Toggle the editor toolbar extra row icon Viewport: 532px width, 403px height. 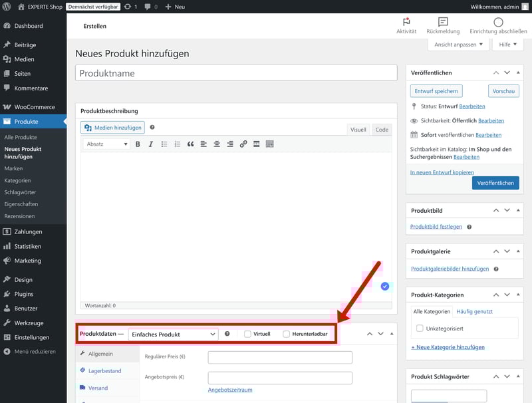click(x=270, y=144)
